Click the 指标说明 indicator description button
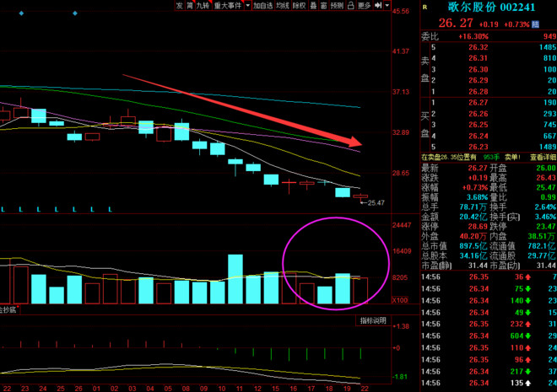Viewport: 557px width, 392px height. pyautogui.click(x=372, y=320)
